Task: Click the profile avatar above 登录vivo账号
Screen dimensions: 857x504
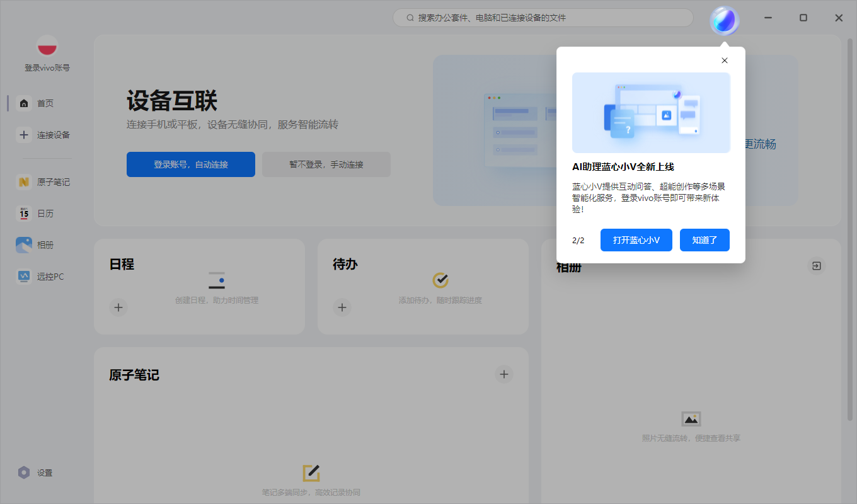Action: 47,46
